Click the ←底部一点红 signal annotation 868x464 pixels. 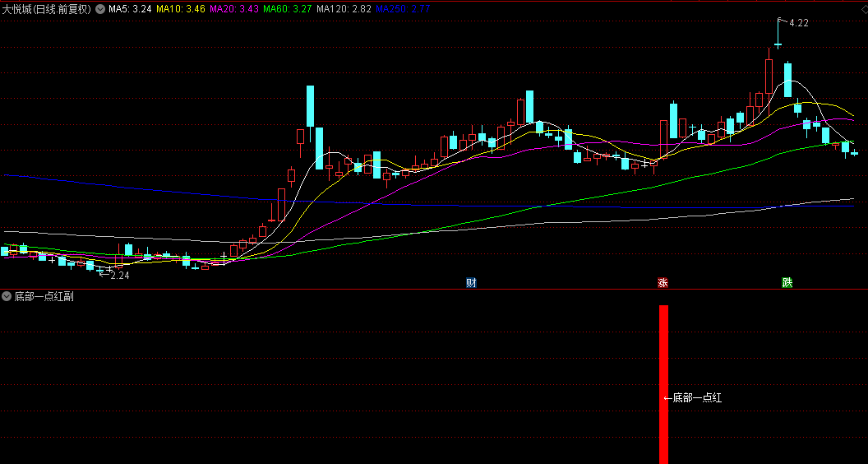(693, 397)
